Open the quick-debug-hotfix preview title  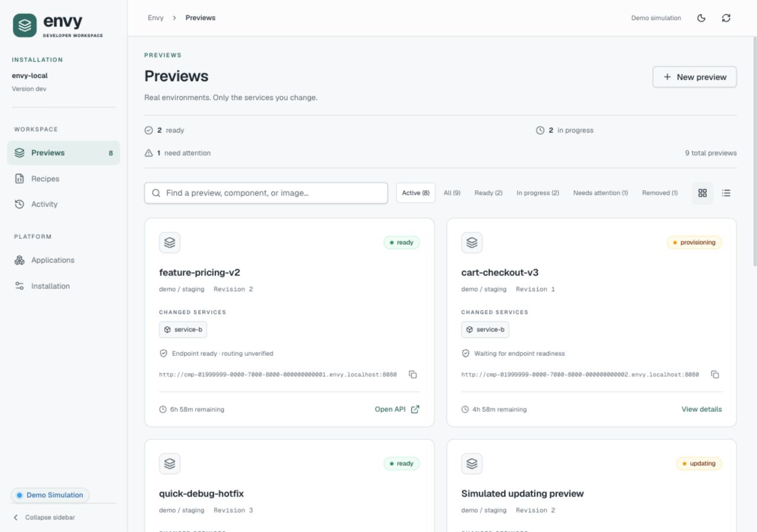tap(201, 494)
